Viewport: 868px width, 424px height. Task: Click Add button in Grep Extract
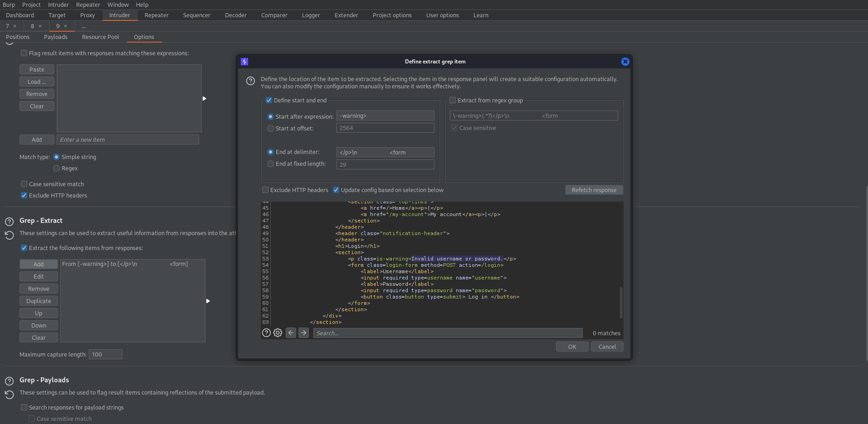(39, 264)
